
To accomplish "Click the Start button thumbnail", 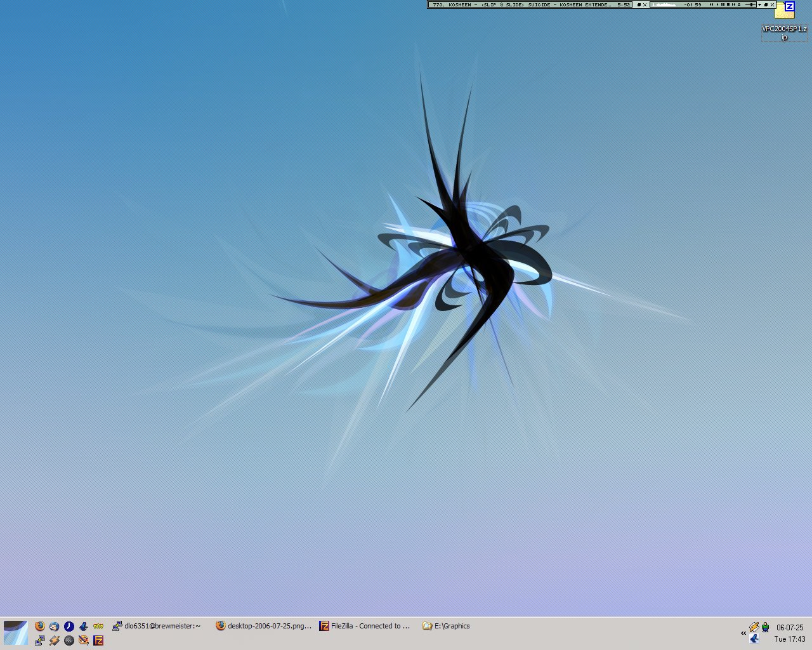I will coord(15,633).
